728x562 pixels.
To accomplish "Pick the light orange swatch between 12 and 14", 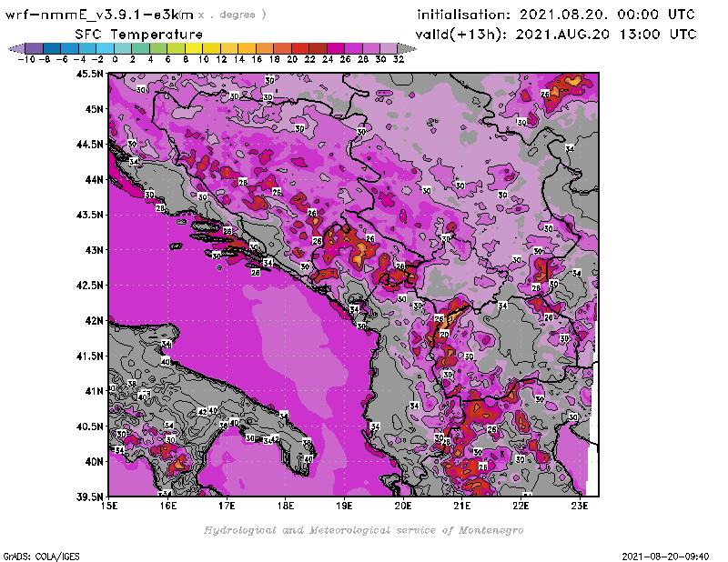I will (229, 48).
